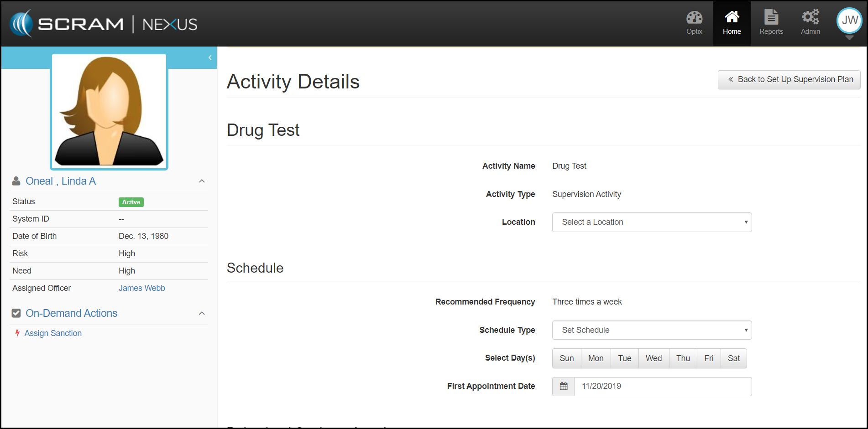This screenshot has width=868, height=429.
Task: Open the Schedule Type dropdown
Action: coord(652,330)
